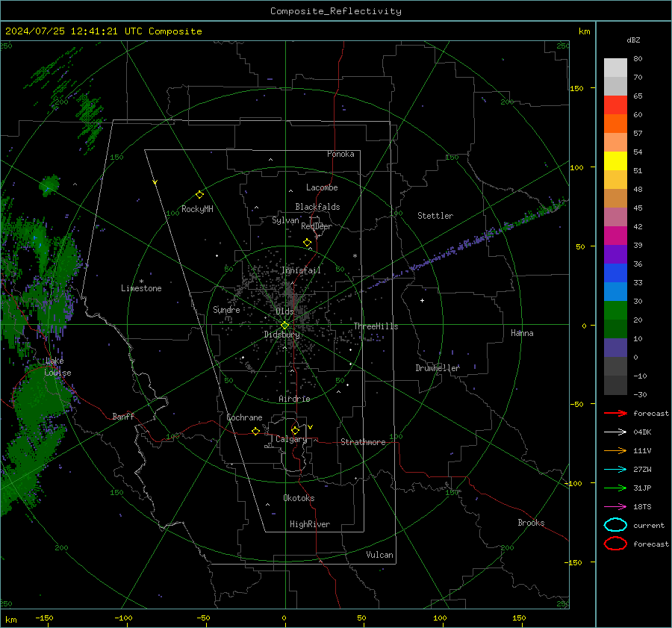Click the red forecast arrow legend icon
Screen dimensions: 672x628
click(615, 413)
